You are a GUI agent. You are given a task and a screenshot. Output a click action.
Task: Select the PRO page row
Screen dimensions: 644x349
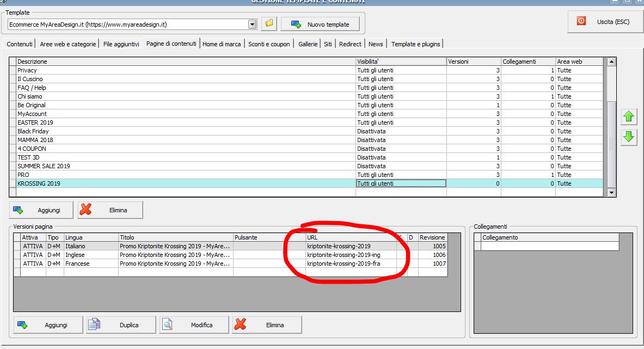[306, 174]
